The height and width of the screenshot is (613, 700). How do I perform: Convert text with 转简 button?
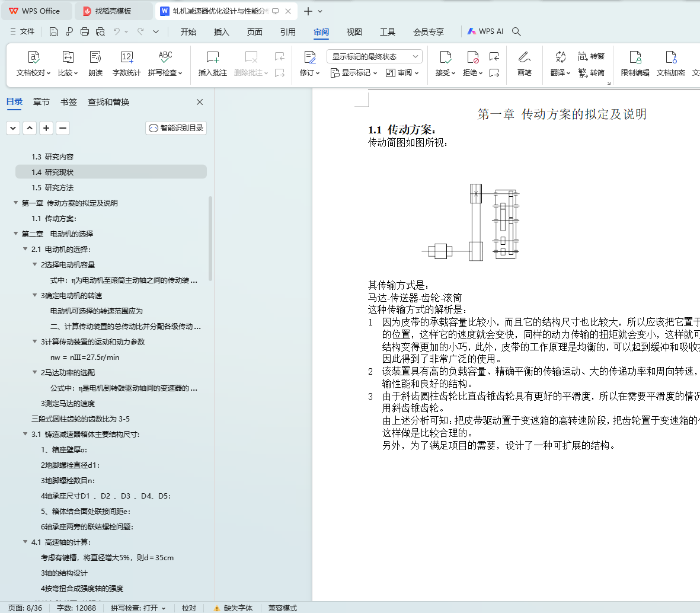[x=591, y=73]
